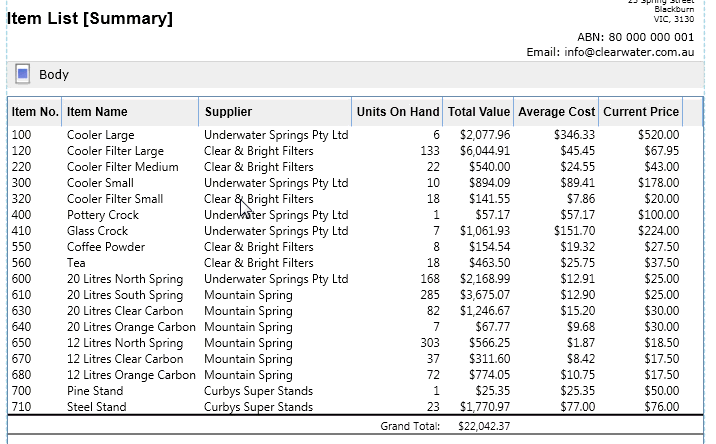Viewport: 716px width, 444px height.
Task: Select the Units On Hand column header
Action: [x=397, y=112]
